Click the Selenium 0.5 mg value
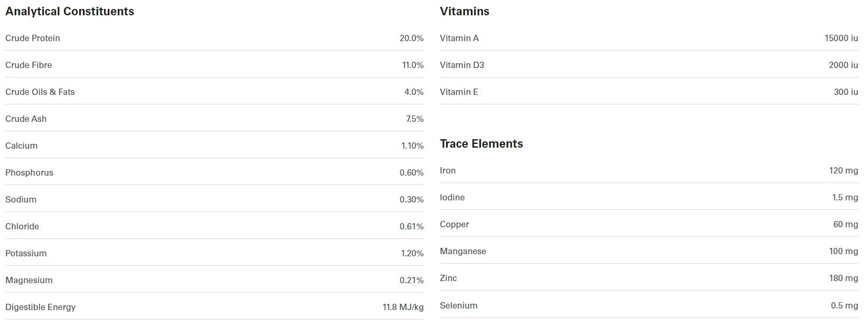Image resolution: width=868 pixels, height=328 pixels. [x=844, y=306]
